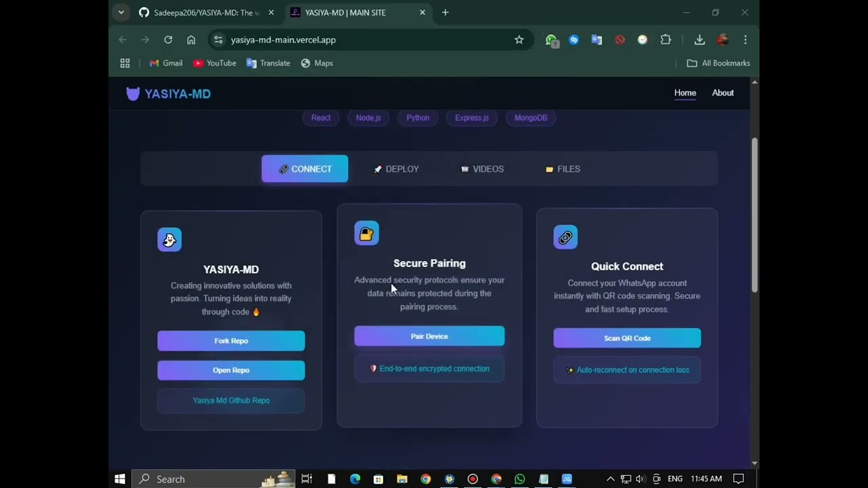Click the YASIYA-MD purple mascot logo icon
The height and width of the screenshot is (488, 868).
pos(133,94)
